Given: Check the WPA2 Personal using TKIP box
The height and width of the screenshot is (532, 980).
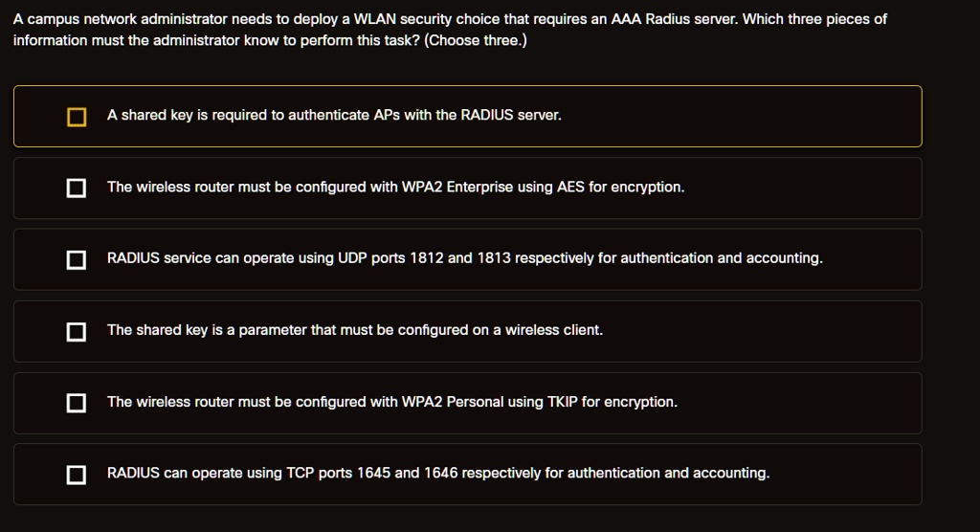Looking at the screenshot, I should pos(77,403).
